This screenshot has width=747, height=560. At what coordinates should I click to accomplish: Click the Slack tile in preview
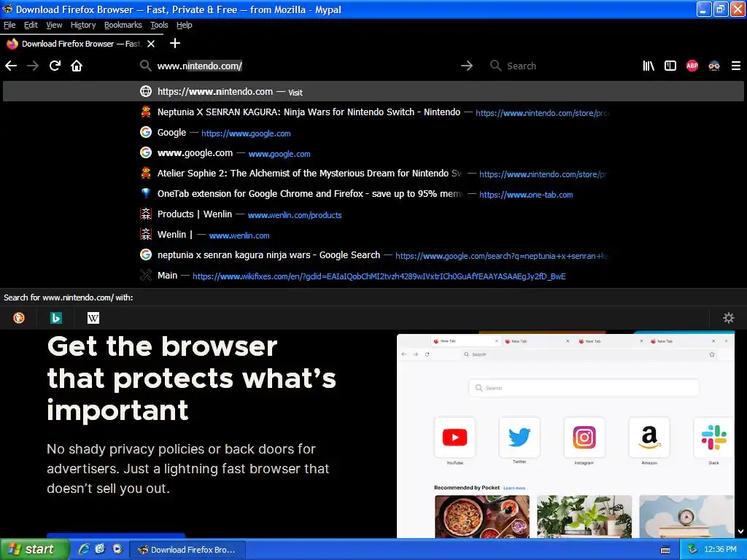click(x=713, y=437)
